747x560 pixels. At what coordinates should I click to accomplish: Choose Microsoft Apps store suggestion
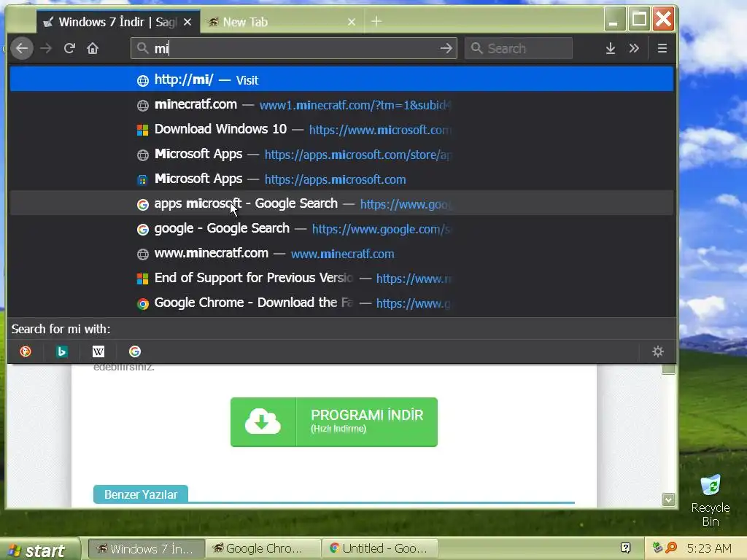point(341,154)
